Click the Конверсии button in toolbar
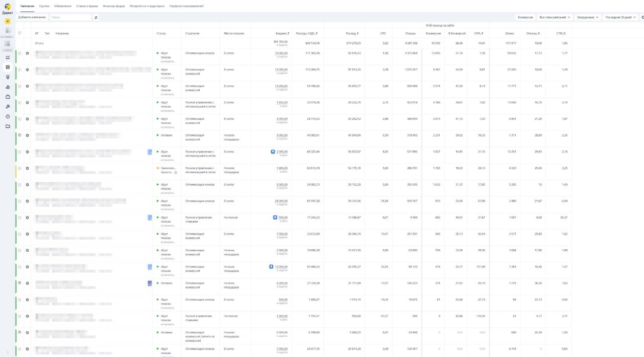 pyautogui.click(x=525, y=17)
